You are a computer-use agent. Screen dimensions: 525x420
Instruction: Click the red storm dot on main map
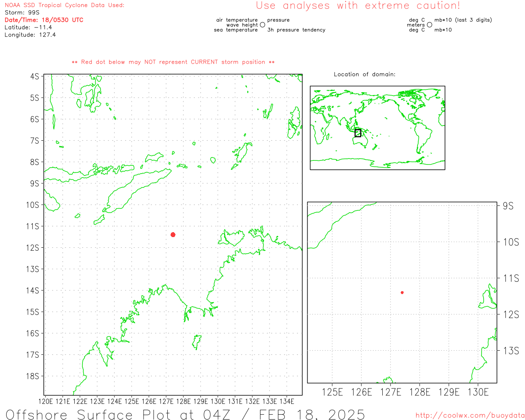(x=173, y=235)
